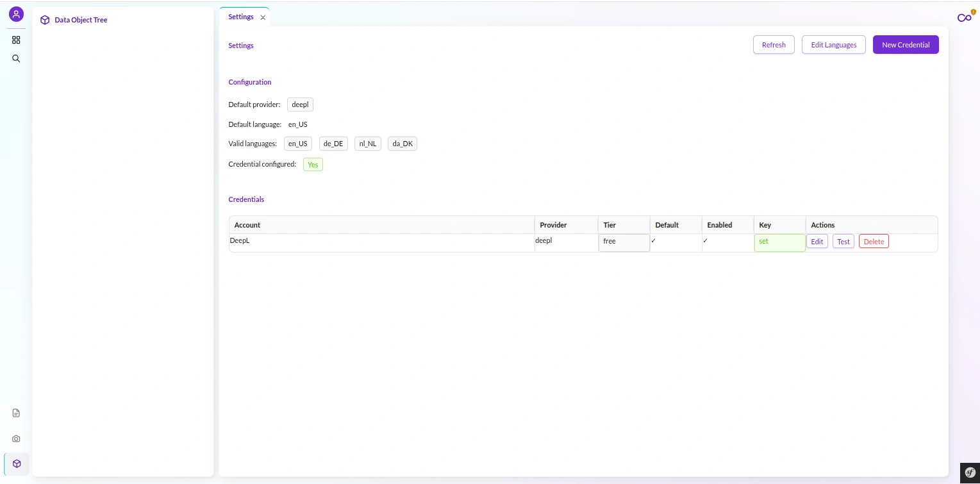Click the Account column header
980x484 pixels.
[x=382, y=225]
